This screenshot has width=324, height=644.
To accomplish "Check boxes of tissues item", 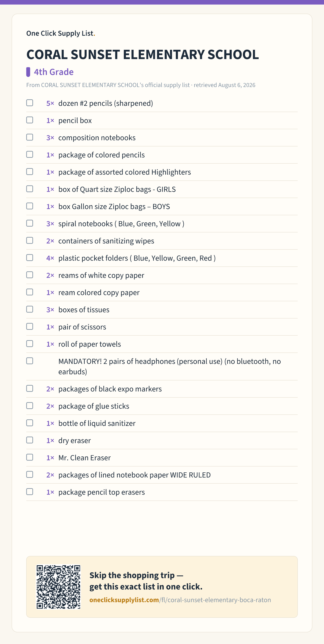I will pyautogui.click(x=30, y=309).
